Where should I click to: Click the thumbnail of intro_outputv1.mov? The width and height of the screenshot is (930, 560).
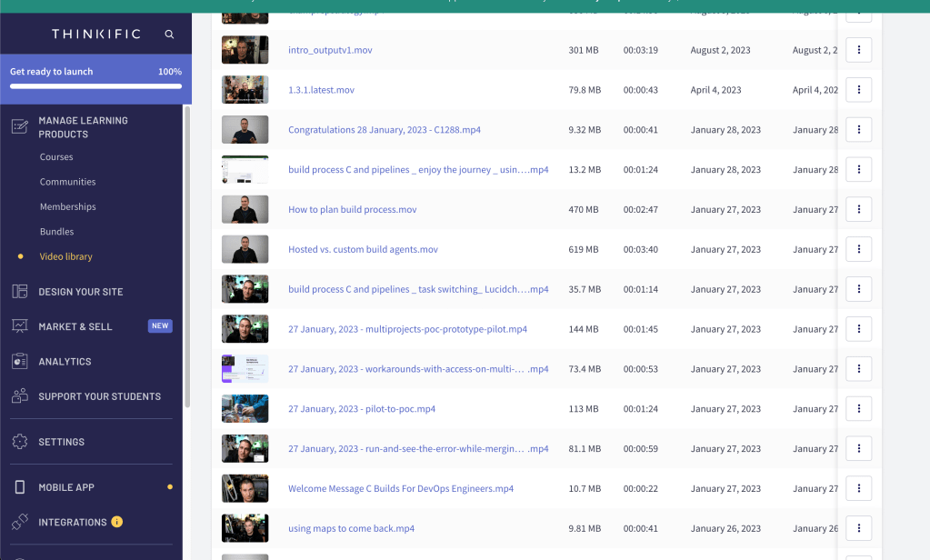[245, 50]
